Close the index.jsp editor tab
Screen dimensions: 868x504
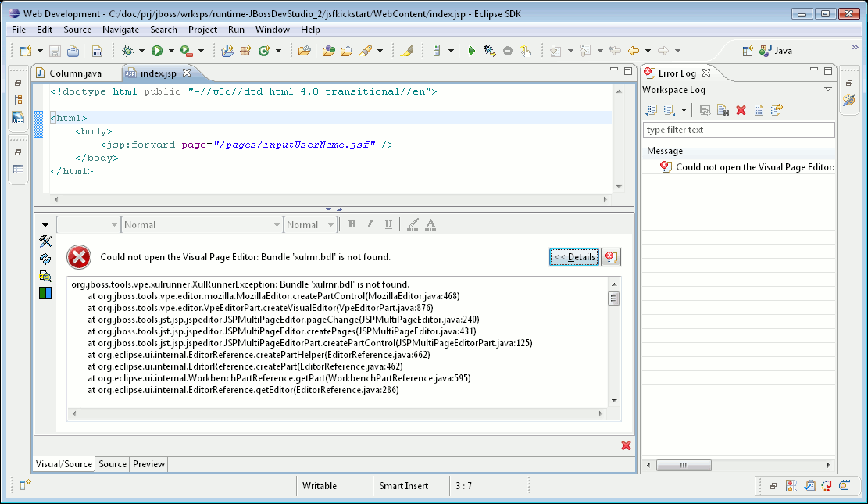(187, 73)
